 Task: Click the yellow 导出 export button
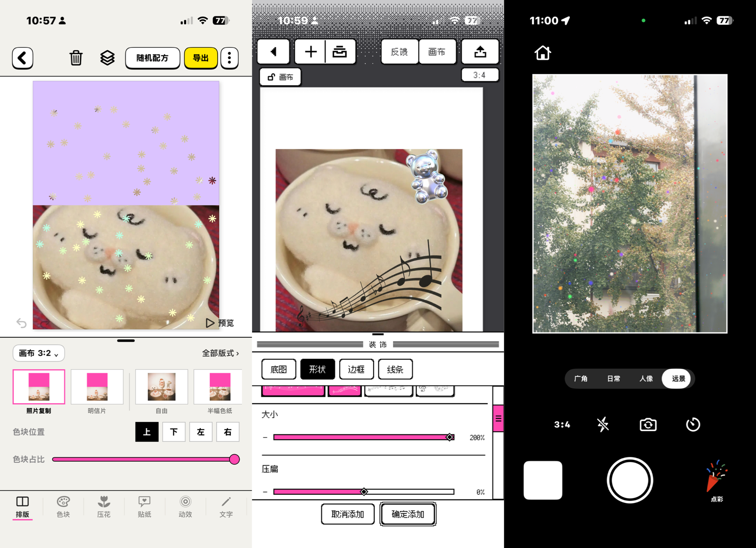201,58
